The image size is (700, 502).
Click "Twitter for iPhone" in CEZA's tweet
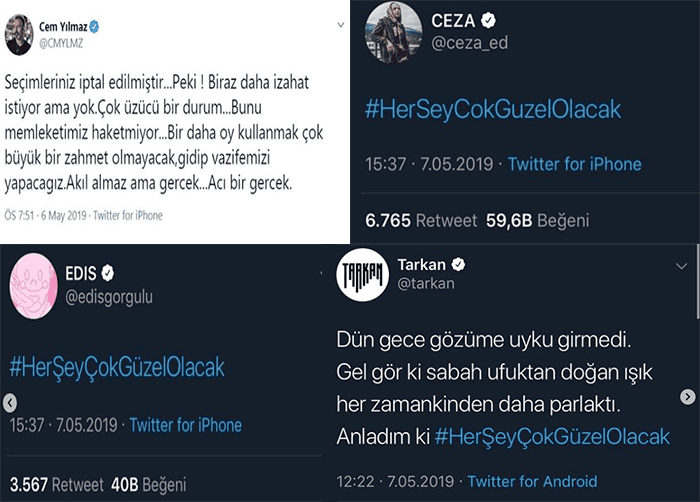click(x=574, y=164)
